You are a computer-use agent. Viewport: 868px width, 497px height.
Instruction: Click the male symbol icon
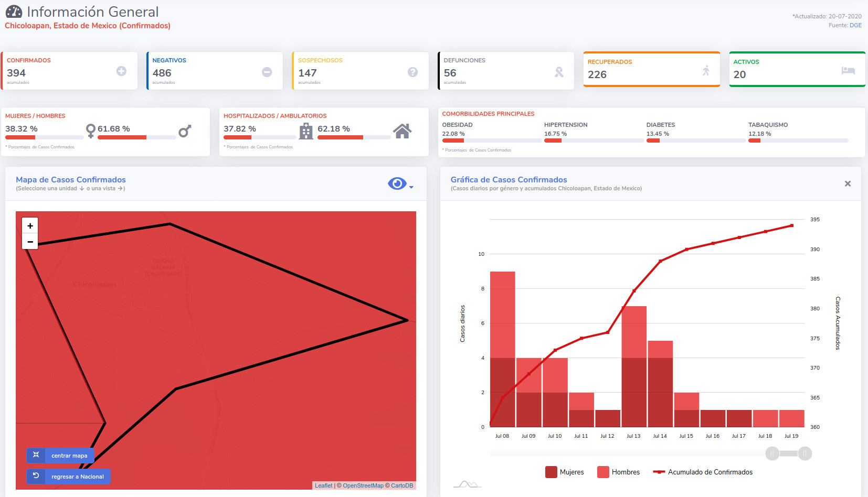(185, 131)
